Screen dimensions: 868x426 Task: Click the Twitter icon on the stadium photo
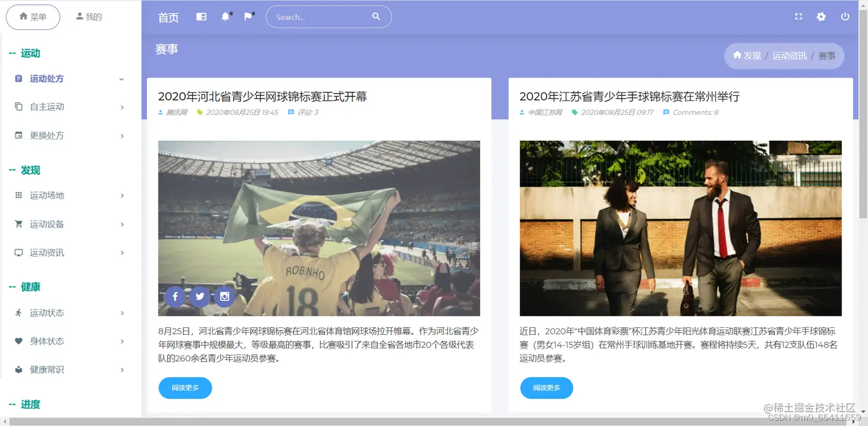(x=199, y=296)
